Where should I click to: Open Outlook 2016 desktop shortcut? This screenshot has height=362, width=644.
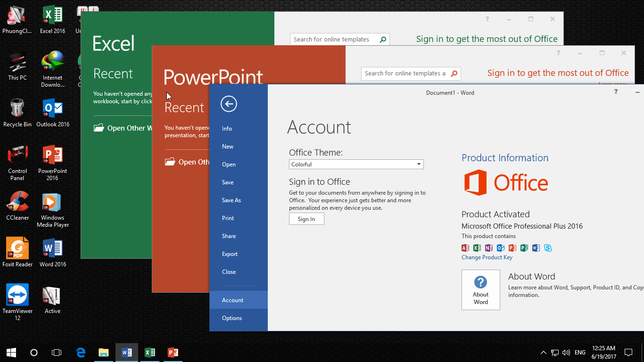point(53,113)
